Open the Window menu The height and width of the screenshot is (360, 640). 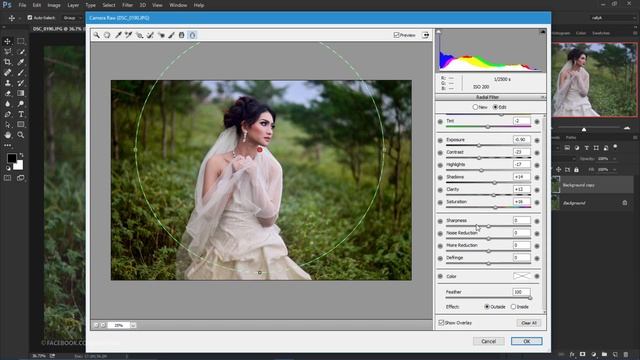pyautogui.click(x=178, y=5)
